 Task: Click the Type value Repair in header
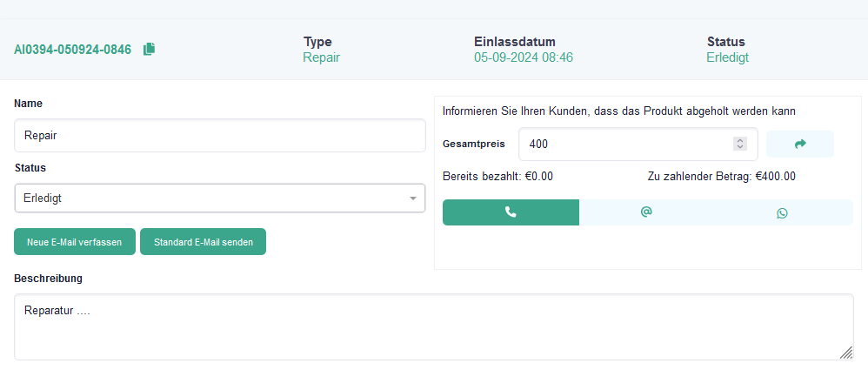(x=321, y=57)
